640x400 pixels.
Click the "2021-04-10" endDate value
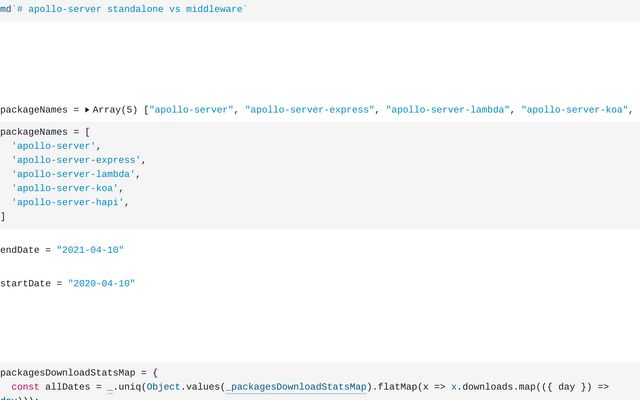click(90, 250)
